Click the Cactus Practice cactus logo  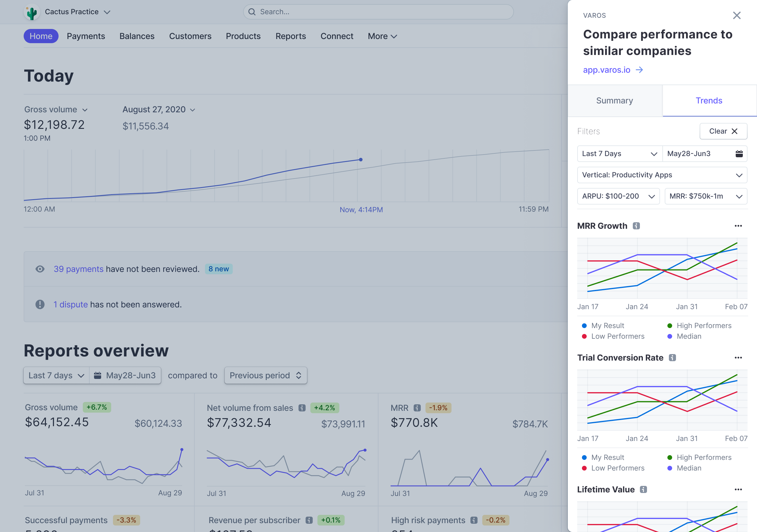coord(32,12)
